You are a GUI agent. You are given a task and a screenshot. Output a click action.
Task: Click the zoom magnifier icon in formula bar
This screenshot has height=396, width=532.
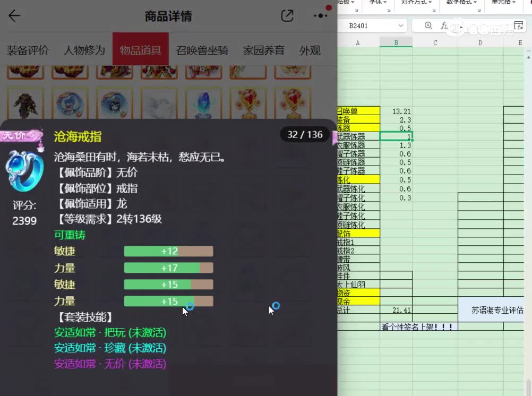coord(428,25)
